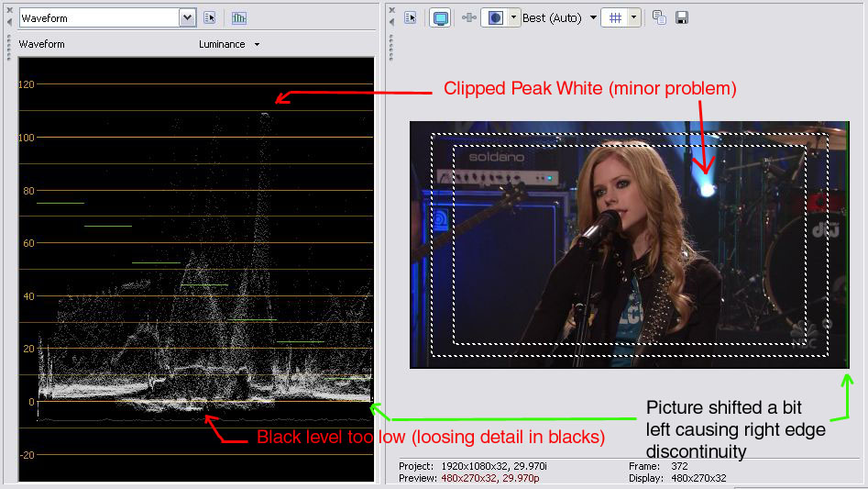Image resolution: width=868 pixels, height=489 pixels.
Task: Collapse the Video Preview panel arrow
Action: 392,22
